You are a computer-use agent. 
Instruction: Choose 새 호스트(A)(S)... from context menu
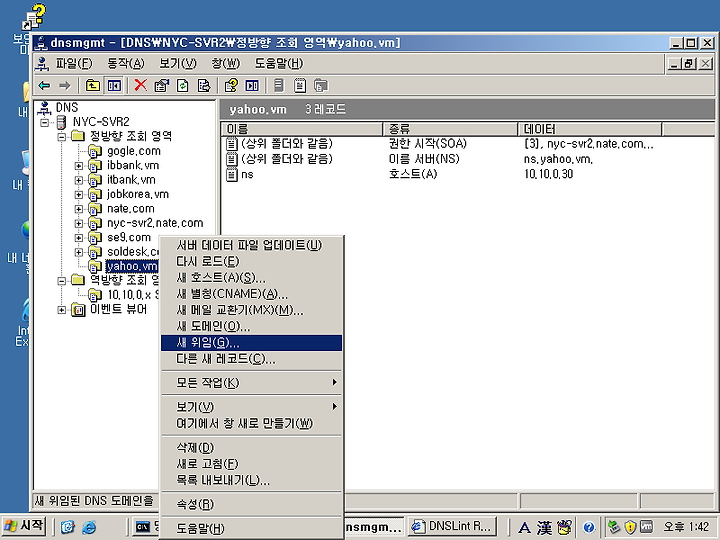coord(252,278)
